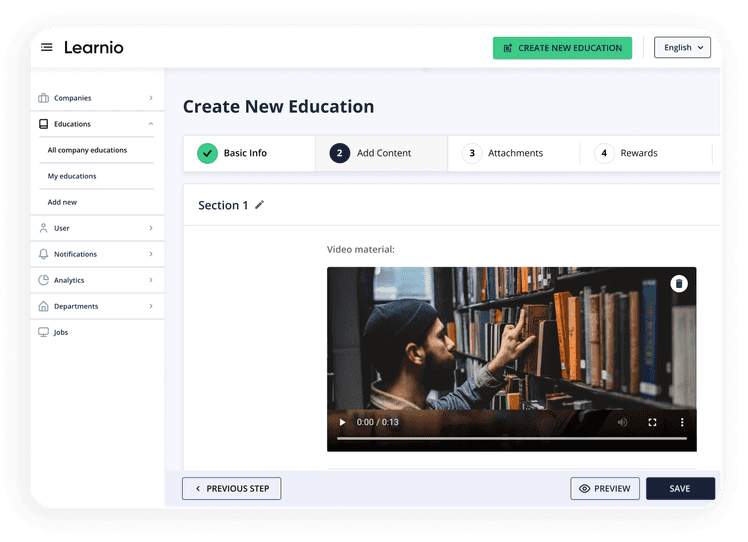748x542 pixels.
Task: Click the video progress bar
Action: [x=511, y=439]
